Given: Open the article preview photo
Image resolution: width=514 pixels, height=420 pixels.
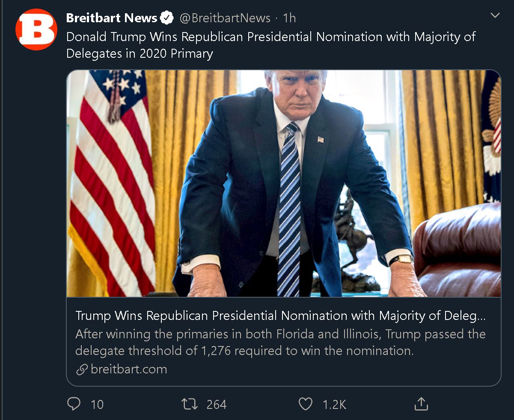Looking at the screenshot, I should (x=283, y=184).
